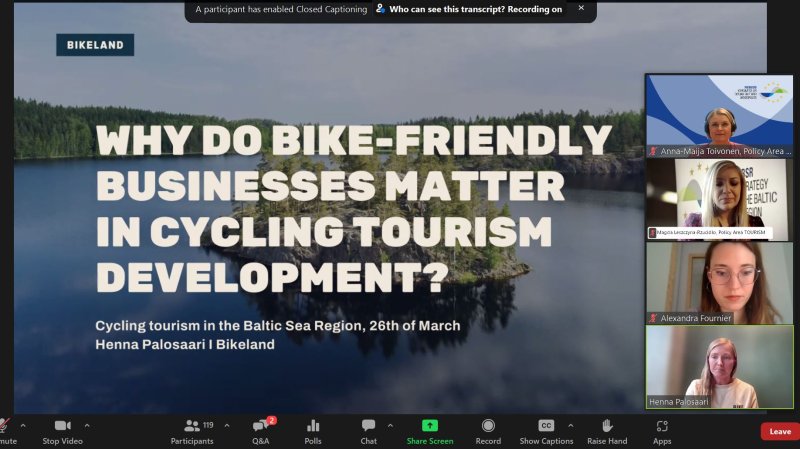Expand the arrow next to Participants

[226, 425]
